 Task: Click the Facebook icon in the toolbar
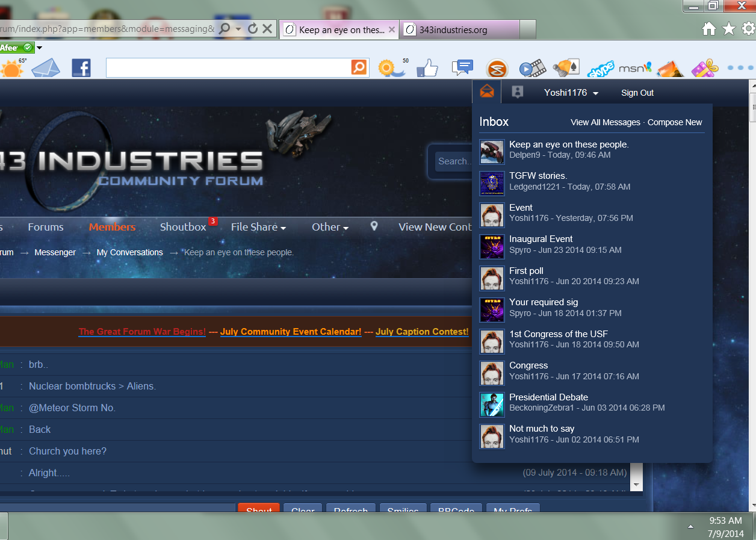click(81, 67)
